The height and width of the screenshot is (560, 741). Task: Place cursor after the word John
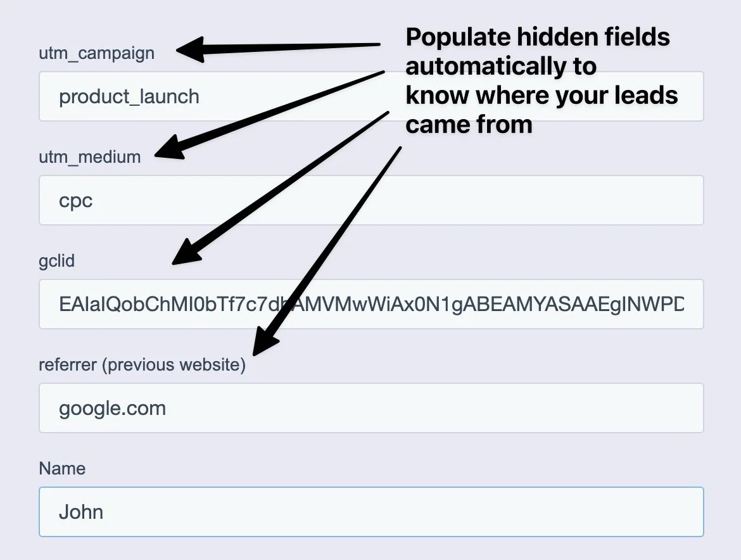click(104, 512)
